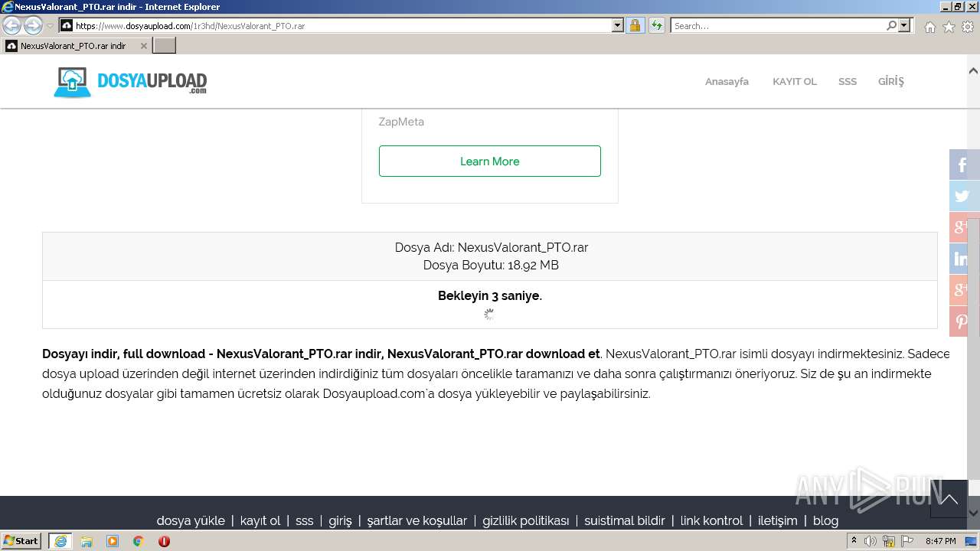Share on Facebook sidebar icon
This screenshot has width=980, height=551.
point(963,165)
